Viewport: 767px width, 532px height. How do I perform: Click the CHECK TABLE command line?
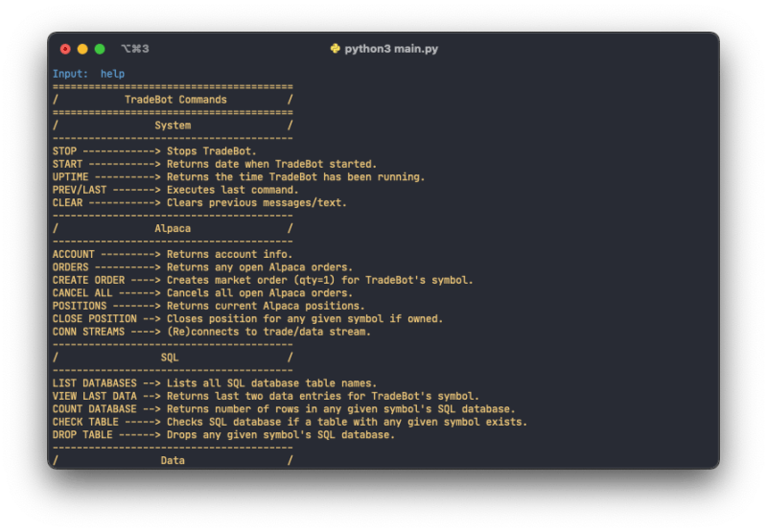pyautogui.click(x=290, y=422)
